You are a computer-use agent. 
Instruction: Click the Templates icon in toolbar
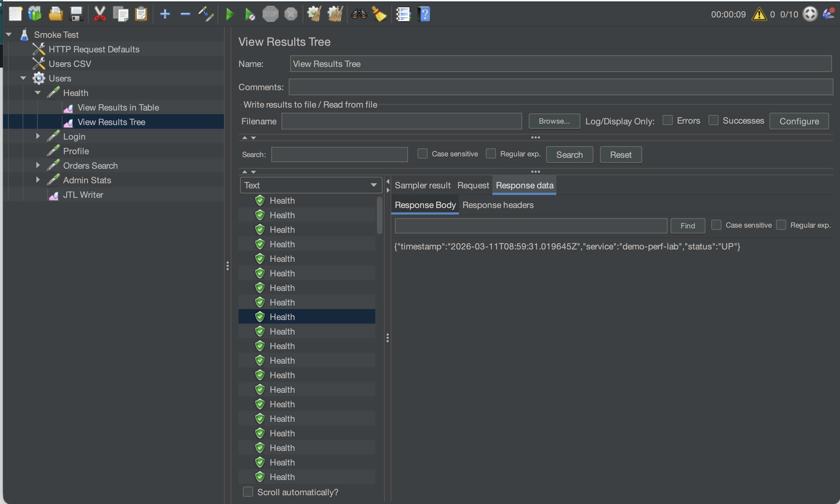[x=35, y=15]
